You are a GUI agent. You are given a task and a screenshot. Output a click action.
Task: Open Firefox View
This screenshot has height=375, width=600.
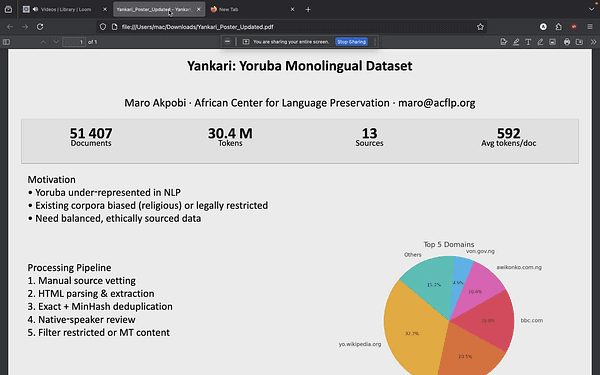click(8, 9)
